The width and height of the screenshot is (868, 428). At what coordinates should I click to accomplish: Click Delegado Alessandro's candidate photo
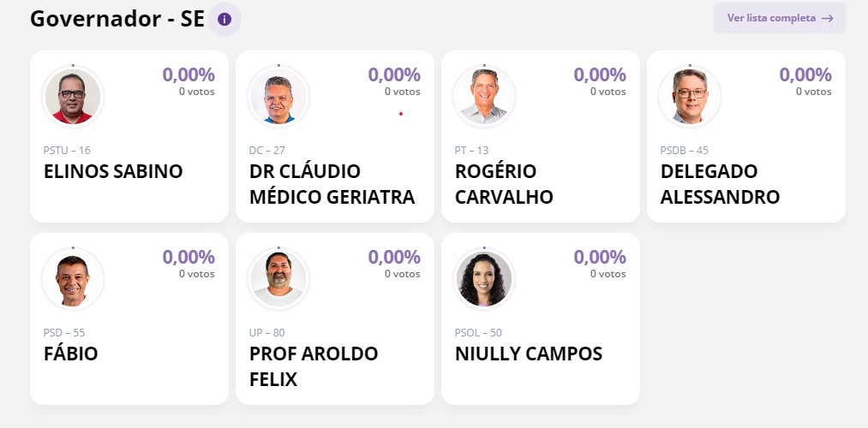click(x=690, y=96)
